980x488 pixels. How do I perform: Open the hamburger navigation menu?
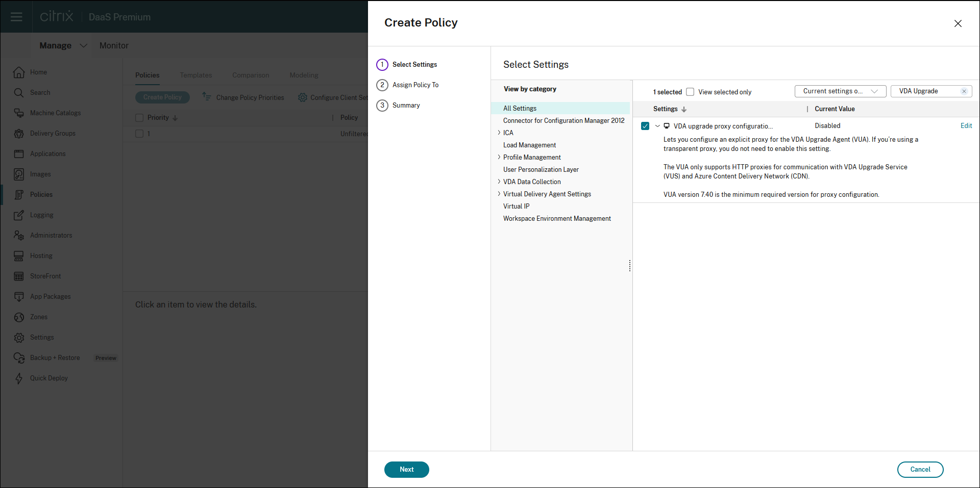click(x=16, y=17)
